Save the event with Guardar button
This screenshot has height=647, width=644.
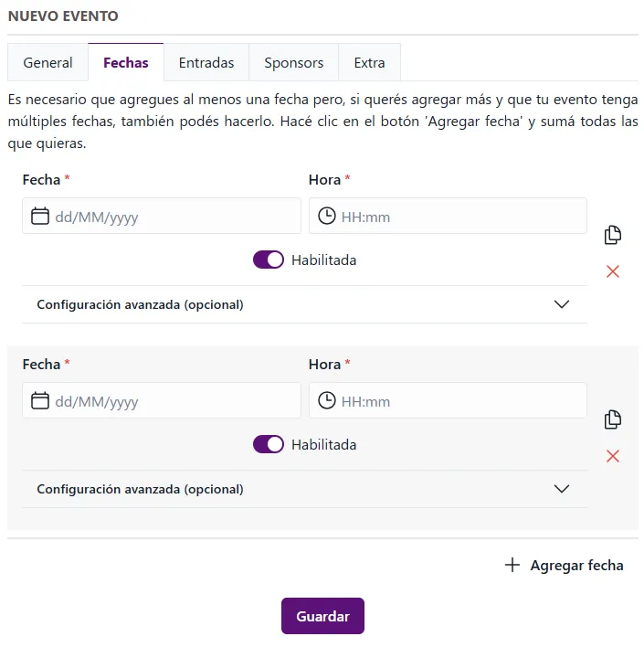(x=322, y=616)
